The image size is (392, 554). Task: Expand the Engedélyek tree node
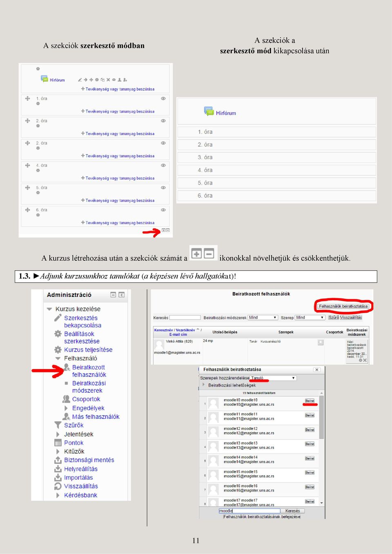click(66, 408)
